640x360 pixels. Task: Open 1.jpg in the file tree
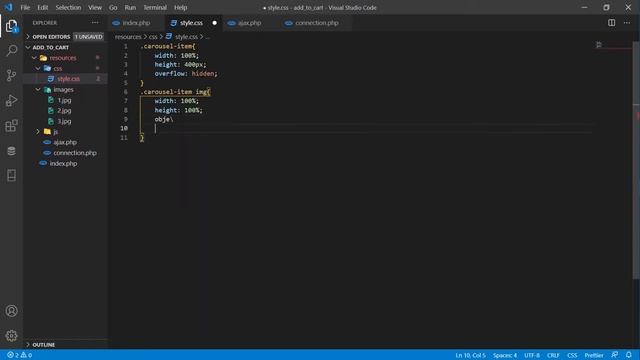point(65,100)
